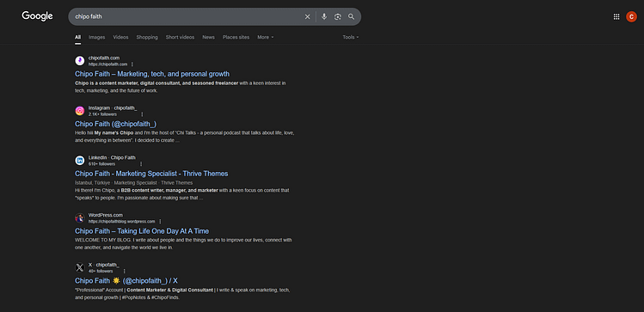Click the Instagram result favicon
The image size is (644, 312).
coord(80,111)
